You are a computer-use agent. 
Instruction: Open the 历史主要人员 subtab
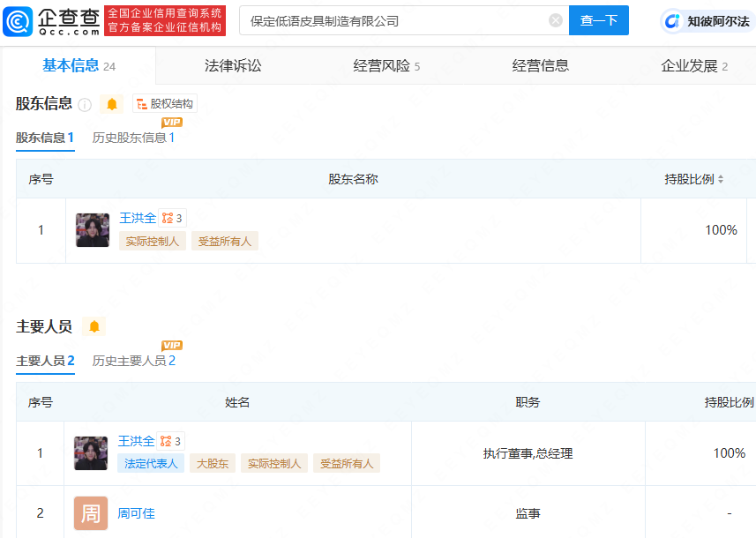tap(133, 361)
